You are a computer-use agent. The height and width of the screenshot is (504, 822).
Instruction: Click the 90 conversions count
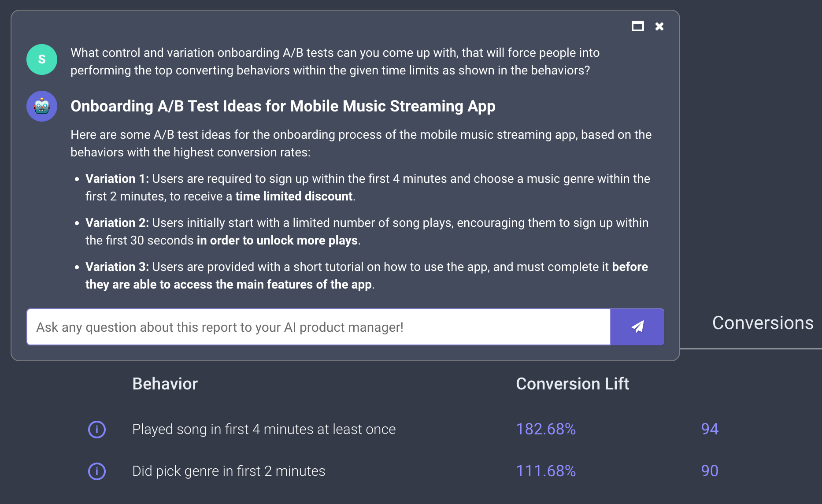pos(710,471)
